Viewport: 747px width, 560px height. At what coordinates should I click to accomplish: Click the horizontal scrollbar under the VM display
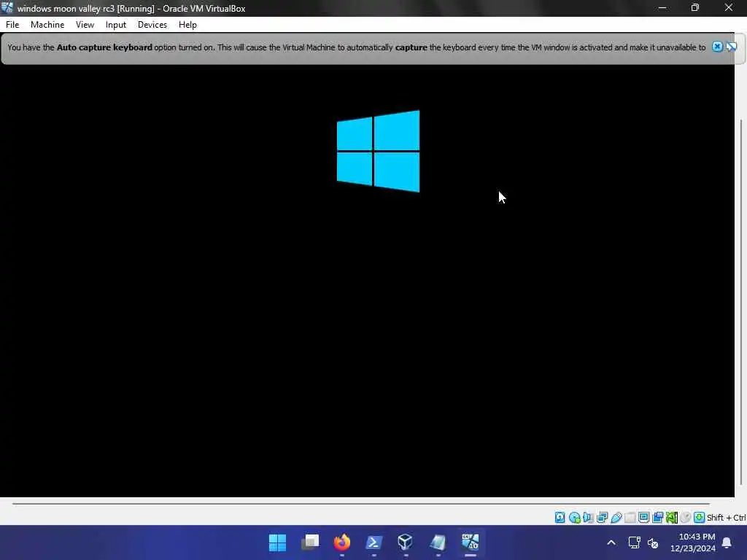coord(361,503)
